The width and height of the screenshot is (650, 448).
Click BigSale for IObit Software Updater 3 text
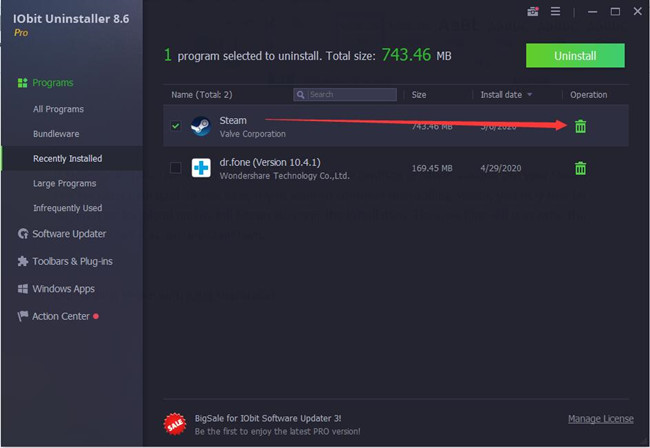point(268,419)
